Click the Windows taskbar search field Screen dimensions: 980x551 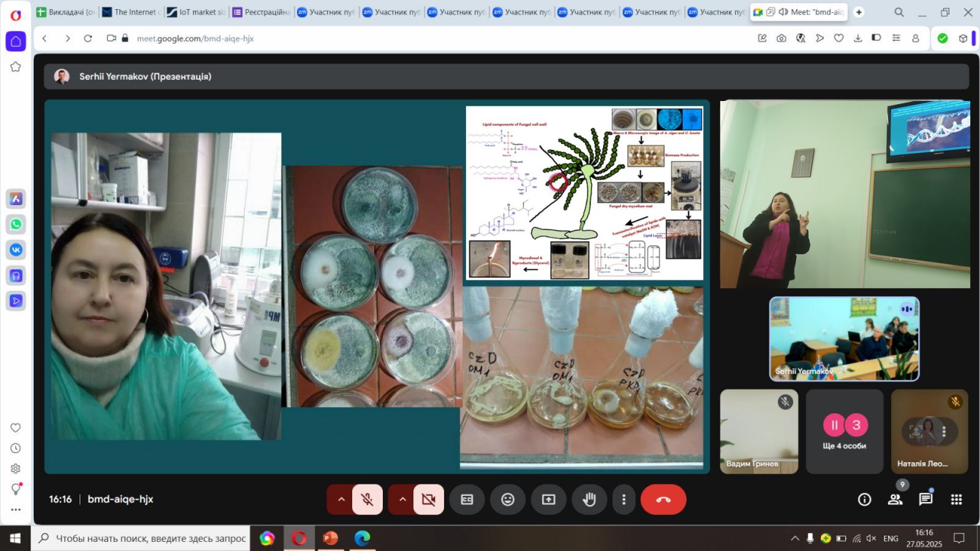pyautogui.click(x=150, y=538)
